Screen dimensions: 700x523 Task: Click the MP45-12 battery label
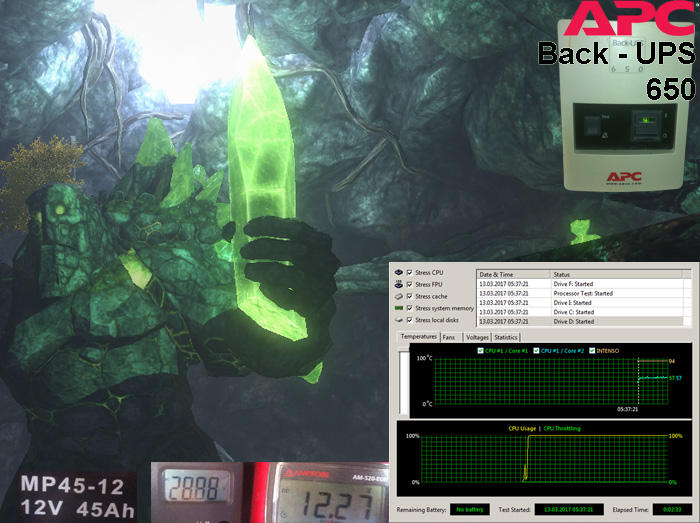pyautogui.click(x=72, y=485)
